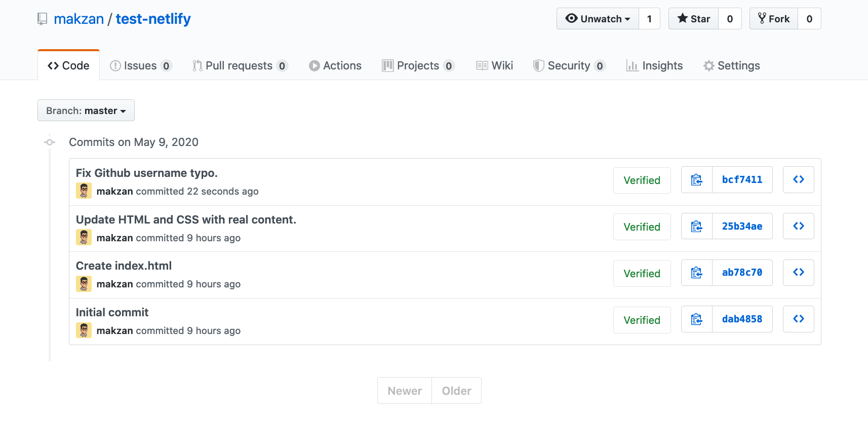The height and width of the screenshot is (445, 868).
Task: Open commit hash 25b34ae
Action: pyautogui.click(x=742, y=226)
